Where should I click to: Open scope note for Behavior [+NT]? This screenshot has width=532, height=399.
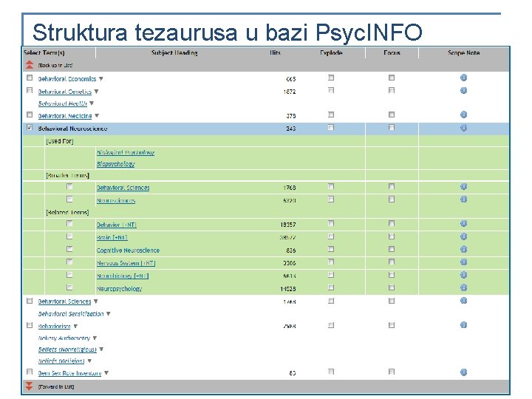(x=463, y=224)
